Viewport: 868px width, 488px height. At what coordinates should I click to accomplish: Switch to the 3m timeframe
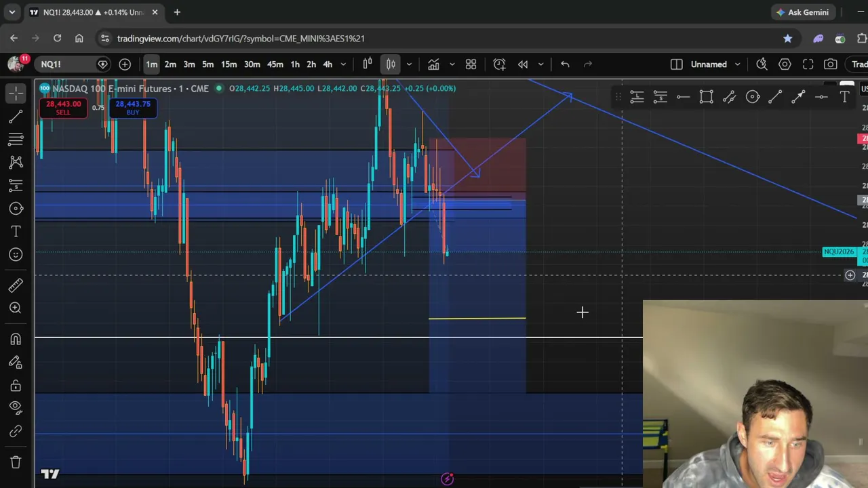tap(189, 64)
